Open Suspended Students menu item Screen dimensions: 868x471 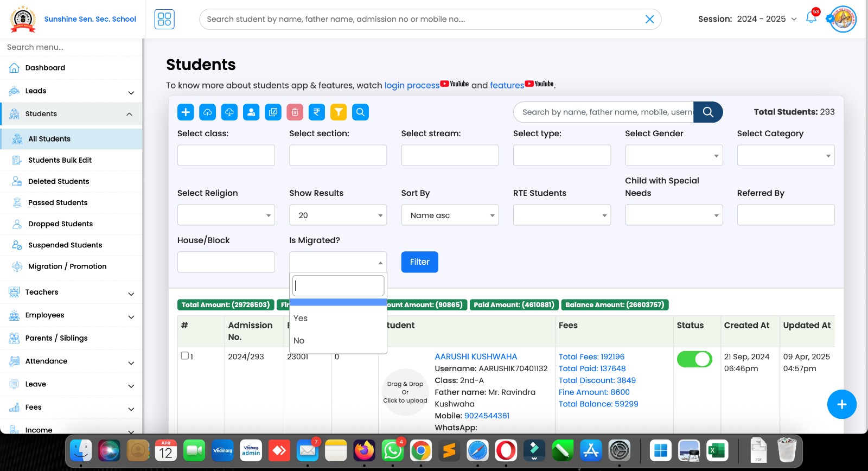71,245
